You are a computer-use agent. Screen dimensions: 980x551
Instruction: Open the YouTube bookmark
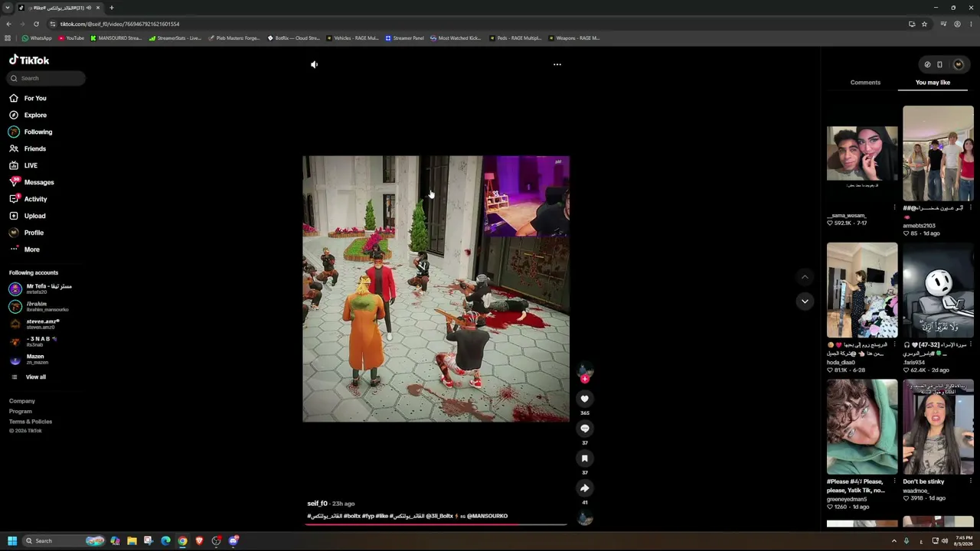(72, 37)
